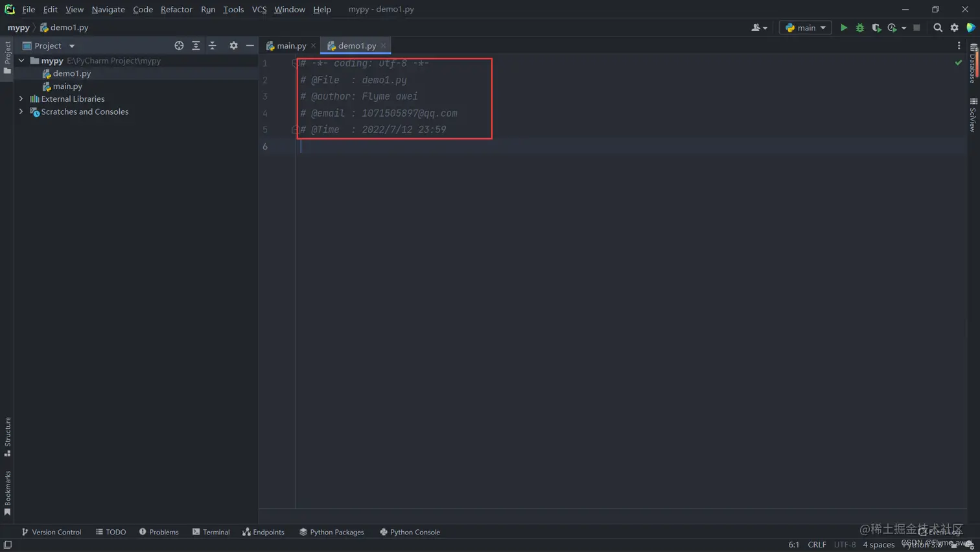Close the demo1.py editor tab
980x552 pixels.
point(384,45)
